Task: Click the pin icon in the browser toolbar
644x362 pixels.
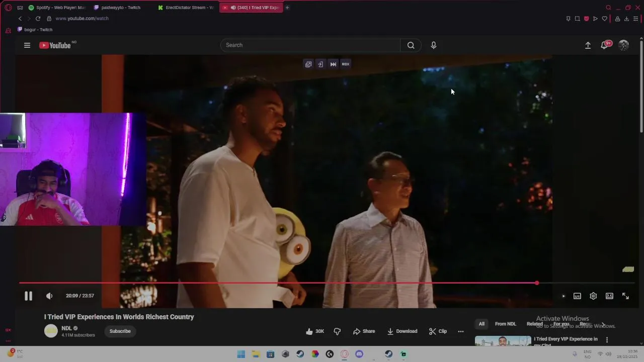Action: tap(568, 19)
